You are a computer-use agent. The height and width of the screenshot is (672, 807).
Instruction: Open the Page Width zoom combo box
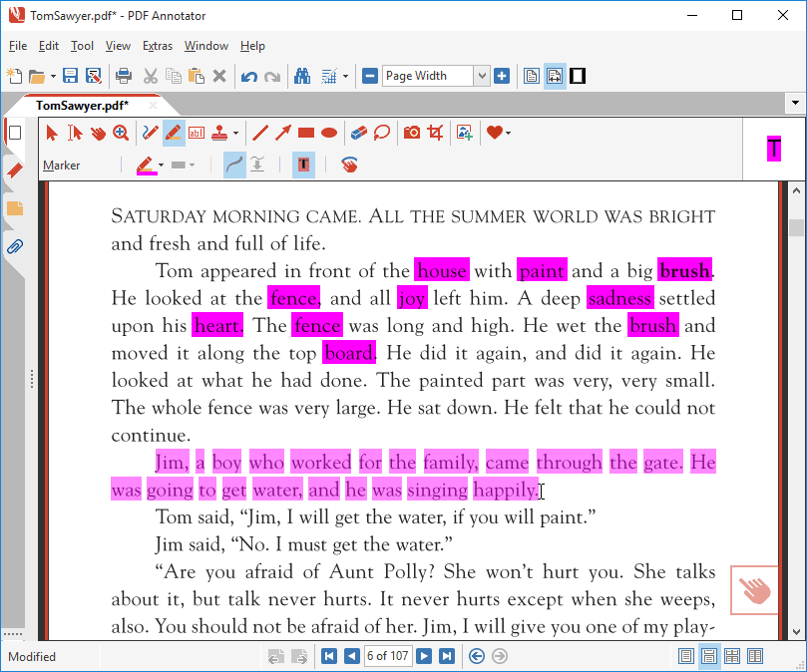click(x=435, y=76)
